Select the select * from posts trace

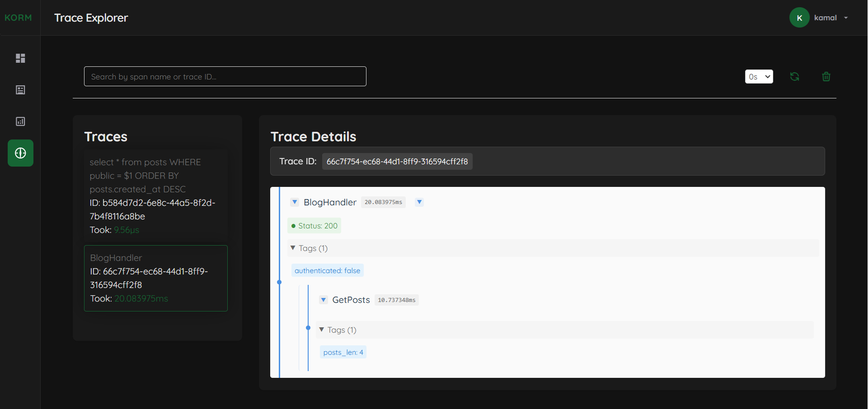click(x=156, y=196)
